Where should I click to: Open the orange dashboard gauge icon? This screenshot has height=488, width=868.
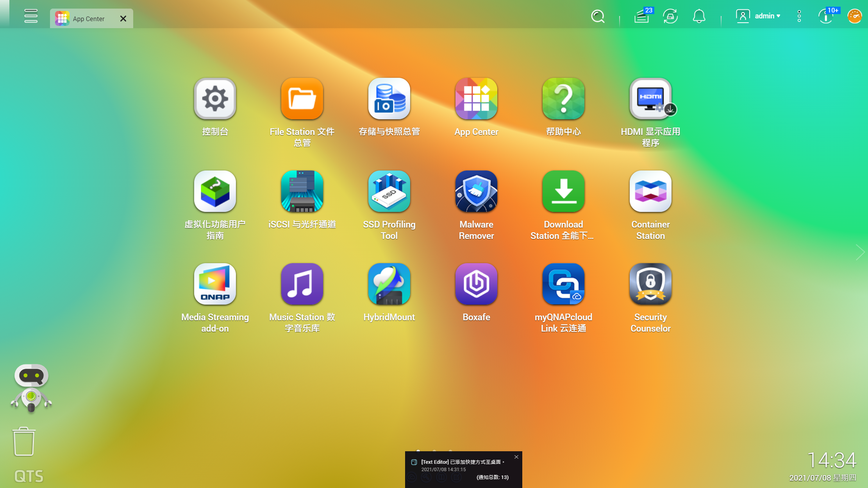pos(854,16)
